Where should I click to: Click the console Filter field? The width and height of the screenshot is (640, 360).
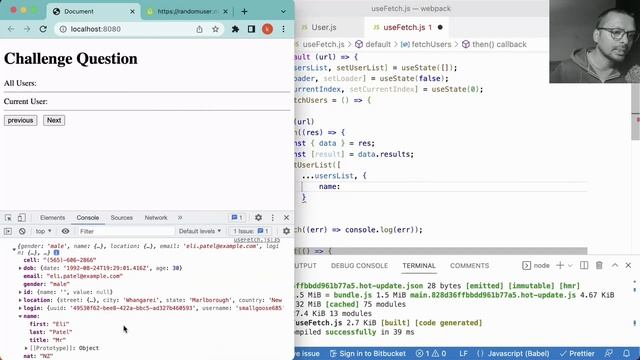[125, 231]
